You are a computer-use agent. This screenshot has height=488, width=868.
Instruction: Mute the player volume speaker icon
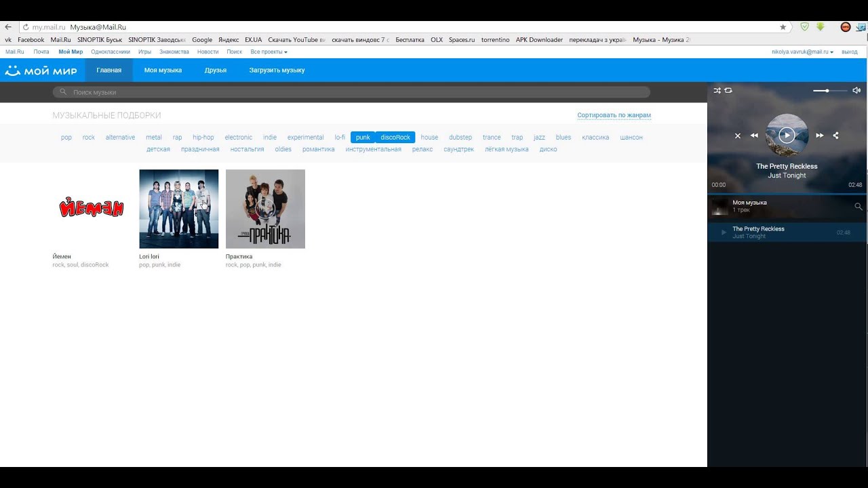(x=856, y=90)
